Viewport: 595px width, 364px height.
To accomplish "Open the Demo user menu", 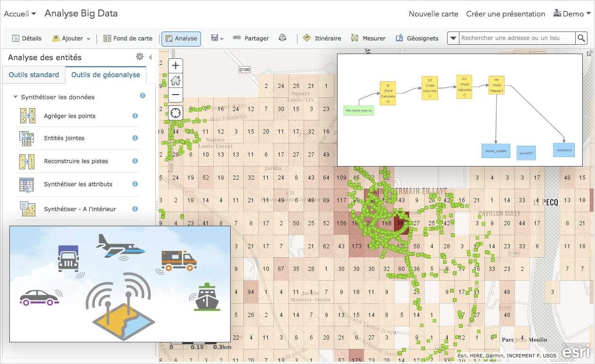I will tap(572, 14).
